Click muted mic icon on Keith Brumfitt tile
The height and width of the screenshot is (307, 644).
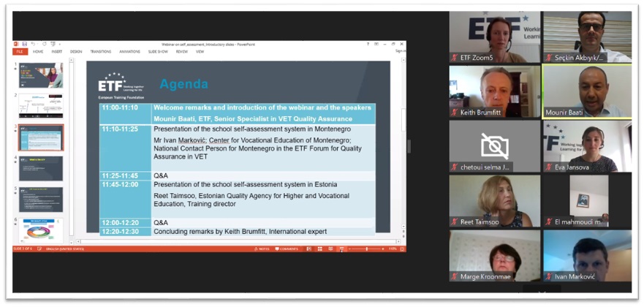455,112
